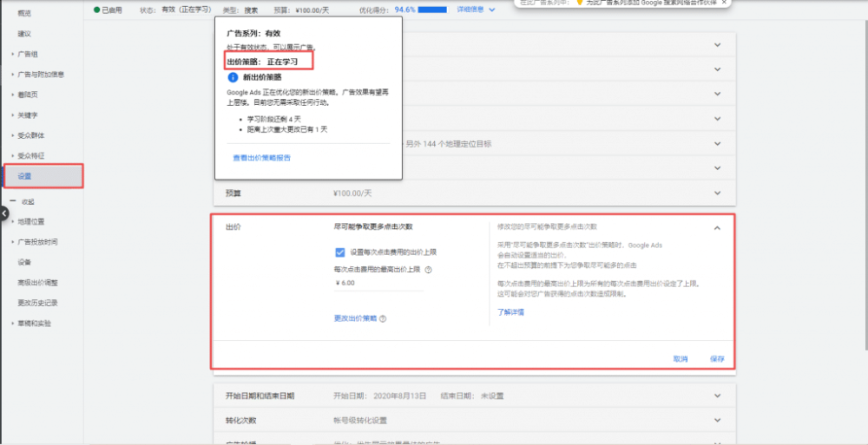Click the minus icon beside 收起
This screenshot has width=868, height=445.
pos(12,201)
